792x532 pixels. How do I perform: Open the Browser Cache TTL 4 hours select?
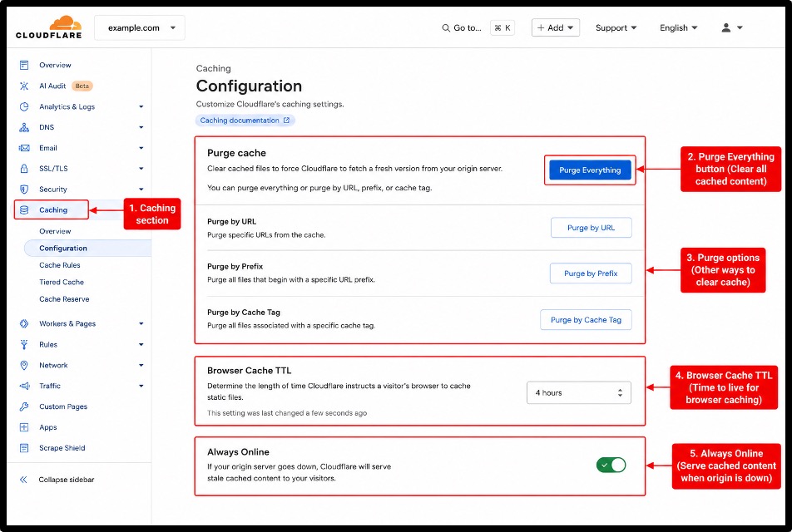click(x=579, y=392)
